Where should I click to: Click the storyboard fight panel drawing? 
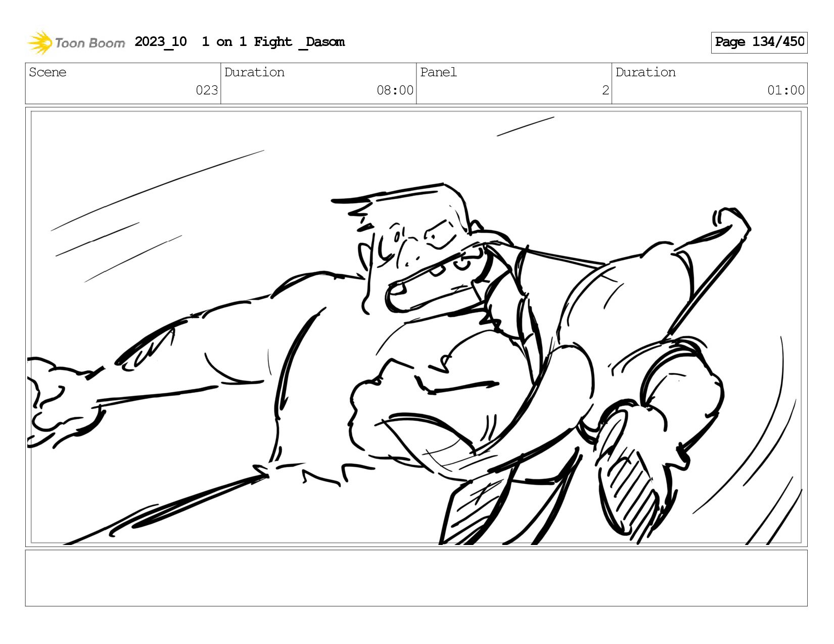pos(416,327)
